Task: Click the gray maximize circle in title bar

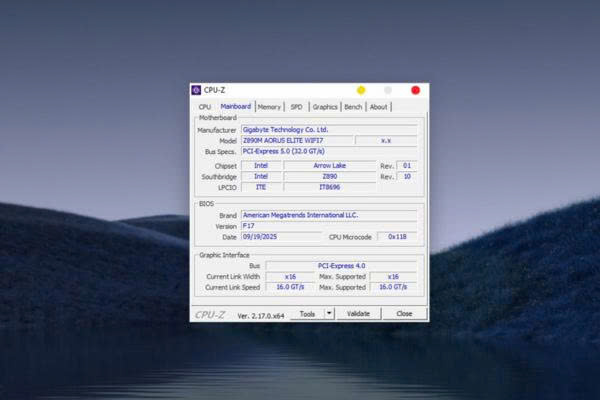Action: pos(388,90)
